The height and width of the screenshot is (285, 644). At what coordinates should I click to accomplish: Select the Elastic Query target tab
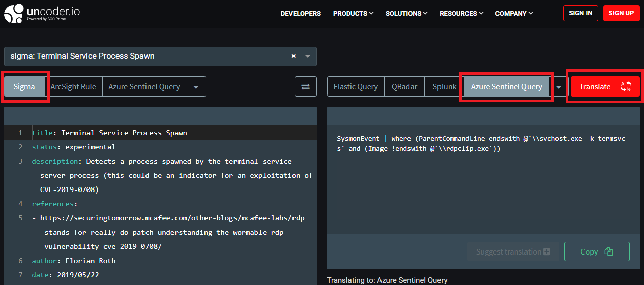(x=356, y=86)
